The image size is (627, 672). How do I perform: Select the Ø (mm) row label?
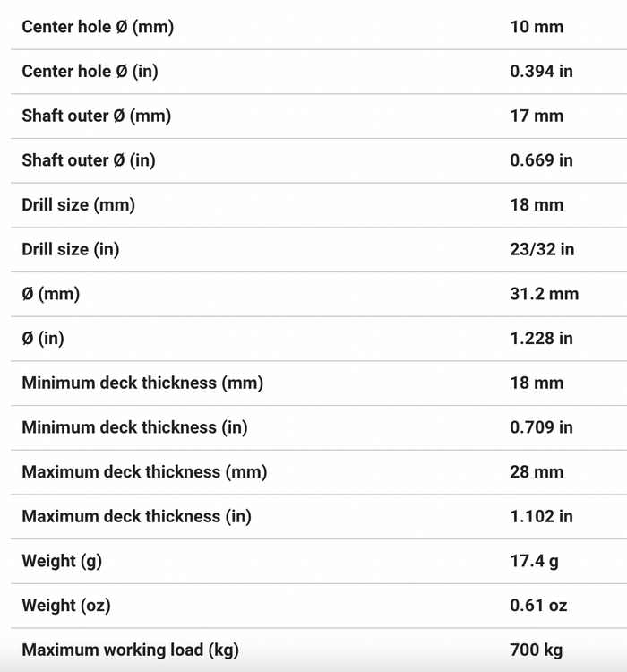point(50,294)
